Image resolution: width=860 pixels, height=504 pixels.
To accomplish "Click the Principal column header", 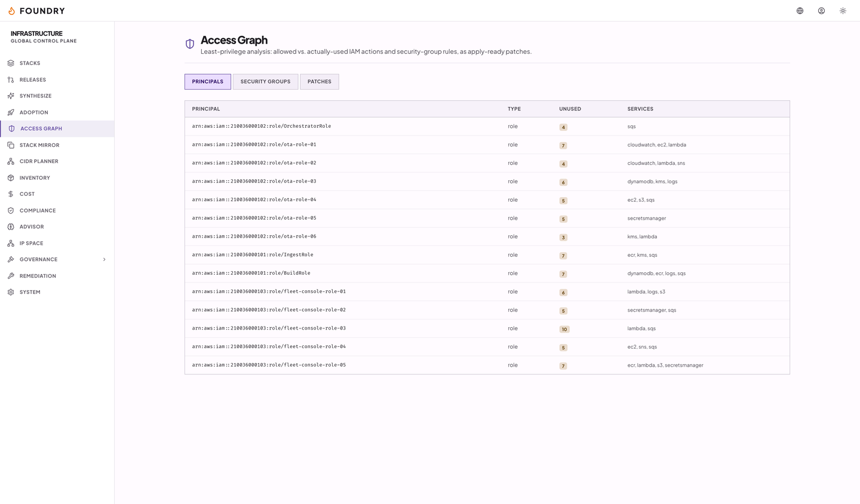I will (206, 109).
